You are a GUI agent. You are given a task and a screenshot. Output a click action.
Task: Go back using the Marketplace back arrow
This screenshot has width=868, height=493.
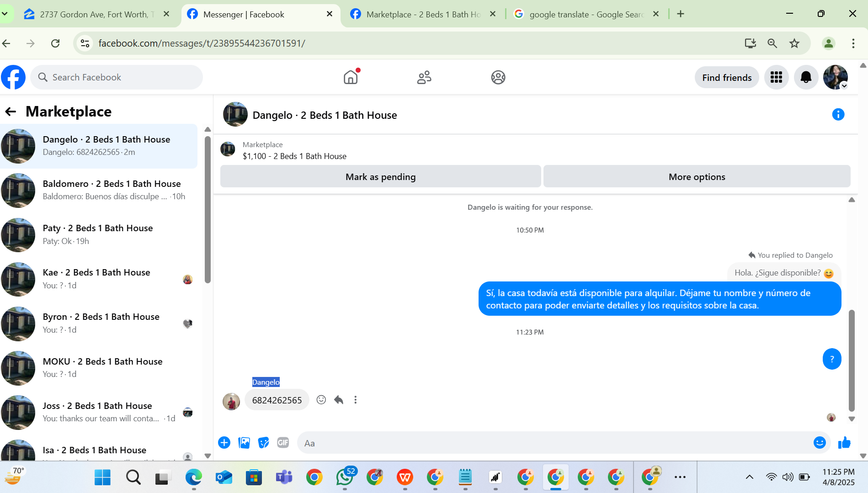pyautogui.click(x=11, y=111)
